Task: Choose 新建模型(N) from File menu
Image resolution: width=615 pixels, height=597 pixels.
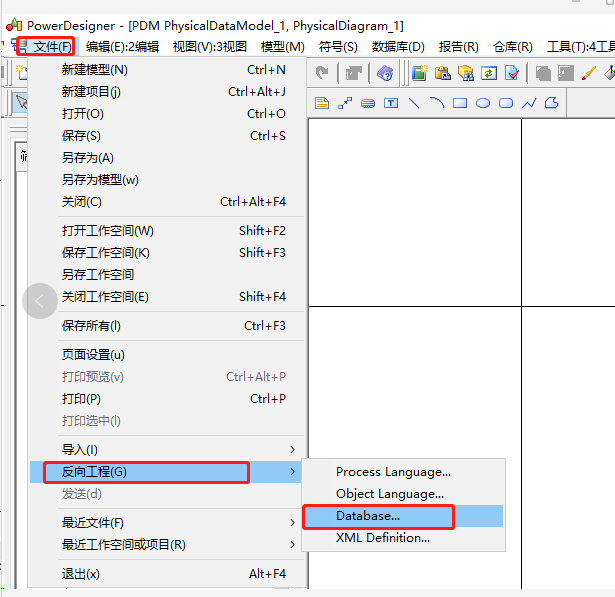Action: (x=167, y=70)
